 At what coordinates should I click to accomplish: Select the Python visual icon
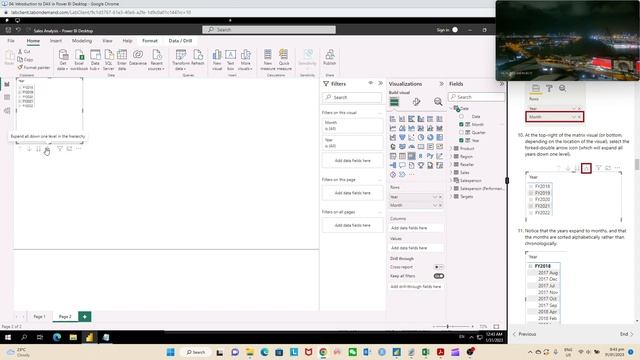(430, 156)
